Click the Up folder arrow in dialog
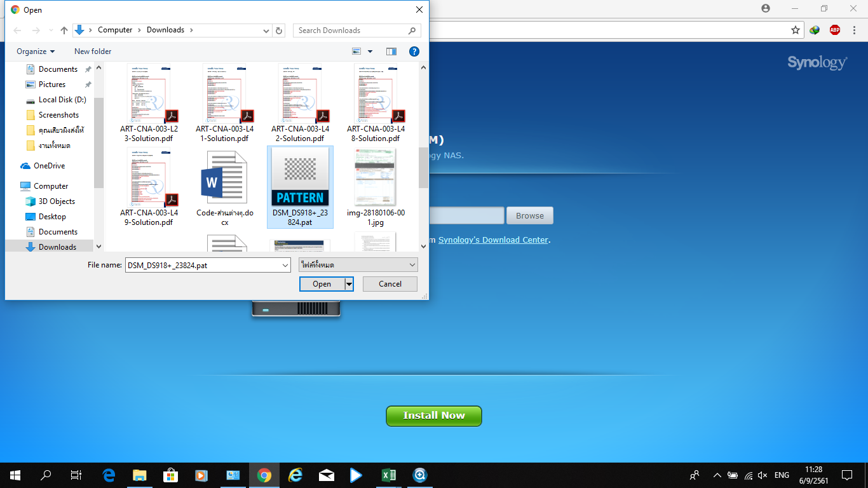868x488 pixels. coord(64,30)
